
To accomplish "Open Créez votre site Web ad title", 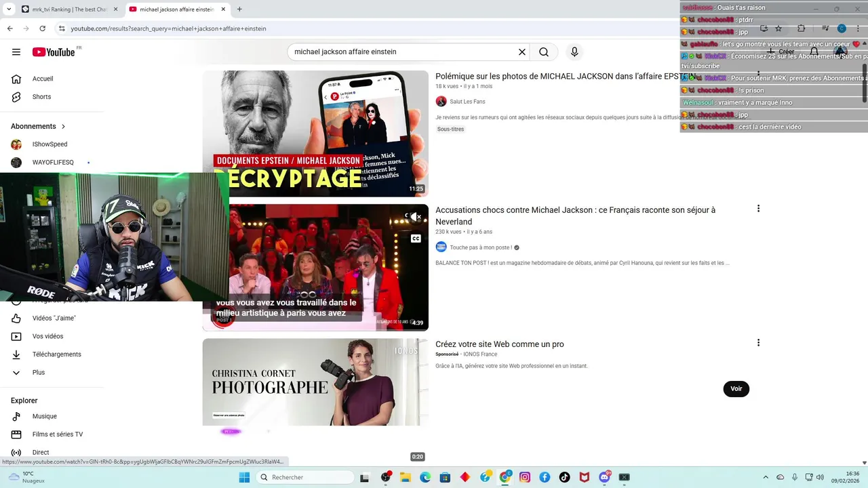I will [500, 344].
